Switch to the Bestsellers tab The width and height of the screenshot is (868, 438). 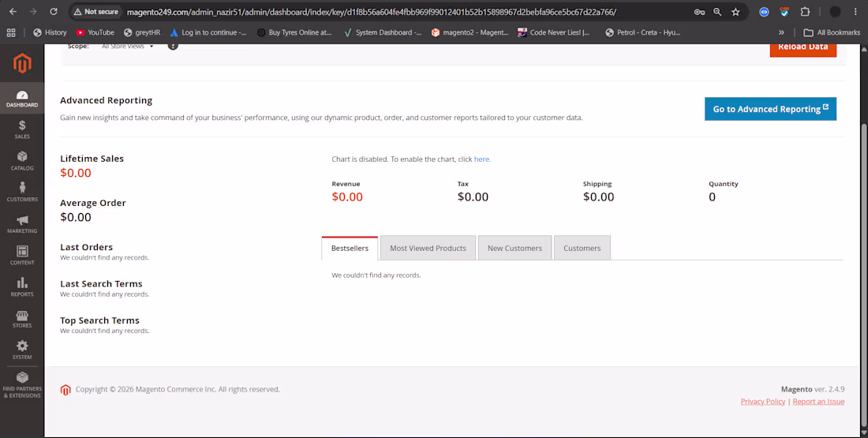pyautogui.click(x=350, y=248)
